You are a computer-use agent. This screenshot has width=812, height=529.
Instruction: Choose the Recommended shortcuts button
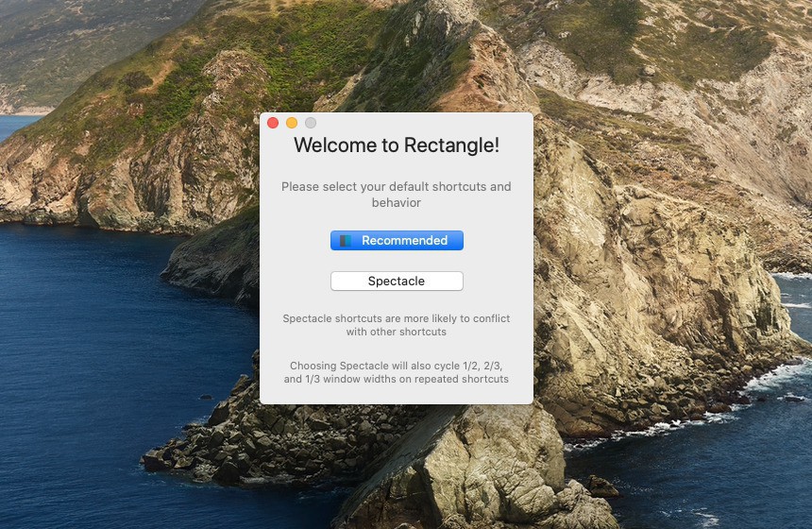(397, 240)
